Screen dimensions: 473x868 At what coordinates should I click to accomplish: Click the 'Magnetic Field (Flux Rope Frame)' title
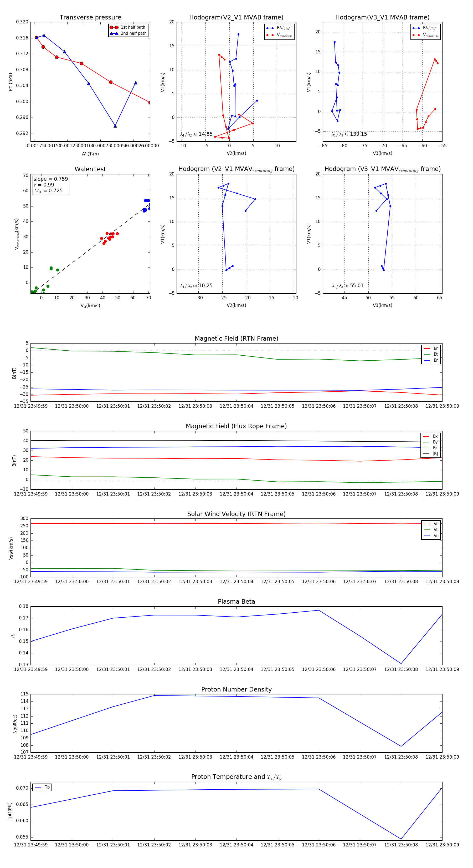coord(236,426)
